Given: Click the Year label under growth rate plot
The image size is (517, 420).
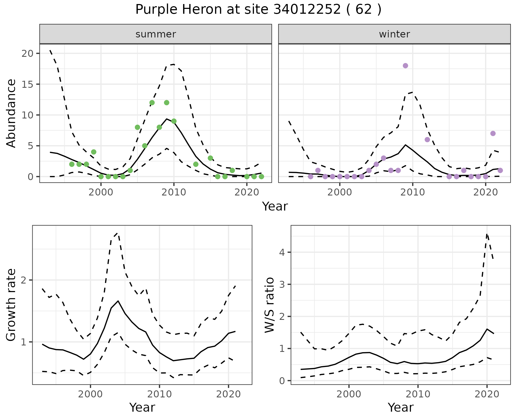Looking at the screenshot, I should coord(142,407).
